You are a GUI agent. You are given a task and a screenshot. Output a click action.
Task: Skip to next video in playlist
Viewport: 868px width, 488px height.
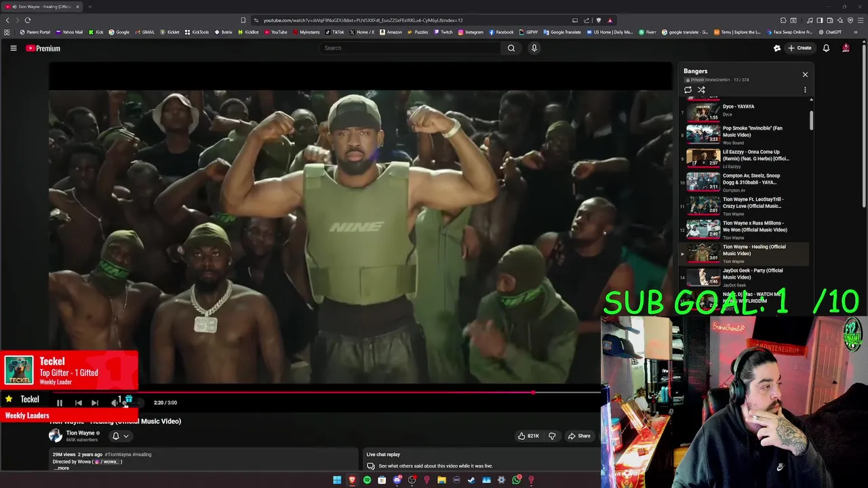point(95,403)
